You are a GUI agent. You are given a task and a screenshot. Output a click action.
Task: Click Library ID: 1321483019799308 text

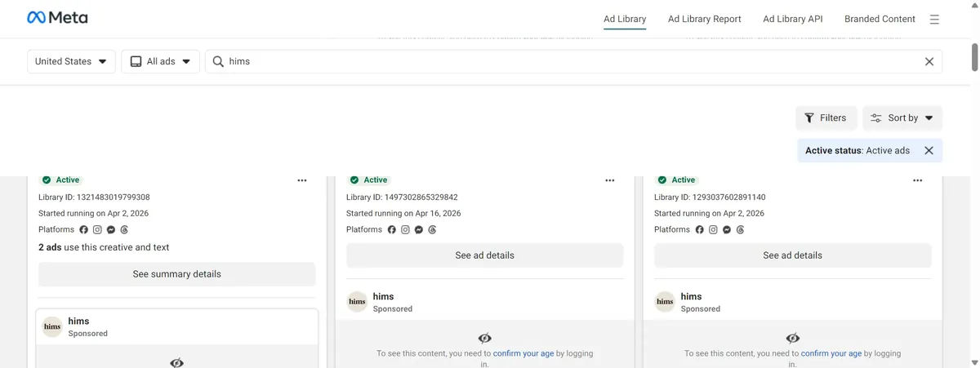pos(94,197)
